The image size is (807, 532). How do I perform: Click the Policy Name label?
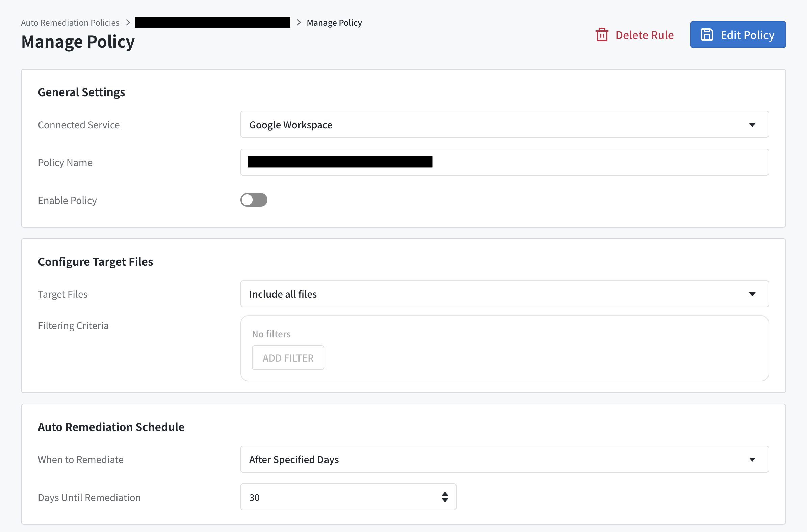[65, 162]
